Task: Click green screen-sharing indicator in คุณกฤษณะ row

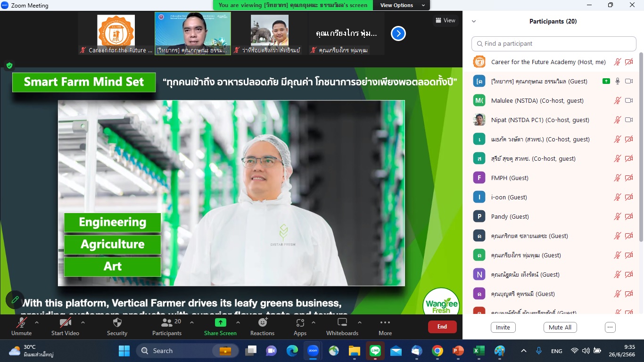Action: 606,81
